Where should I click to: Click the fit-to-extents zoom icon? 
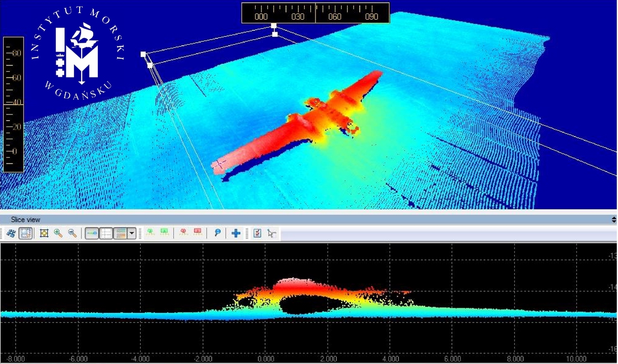point(44,233)
